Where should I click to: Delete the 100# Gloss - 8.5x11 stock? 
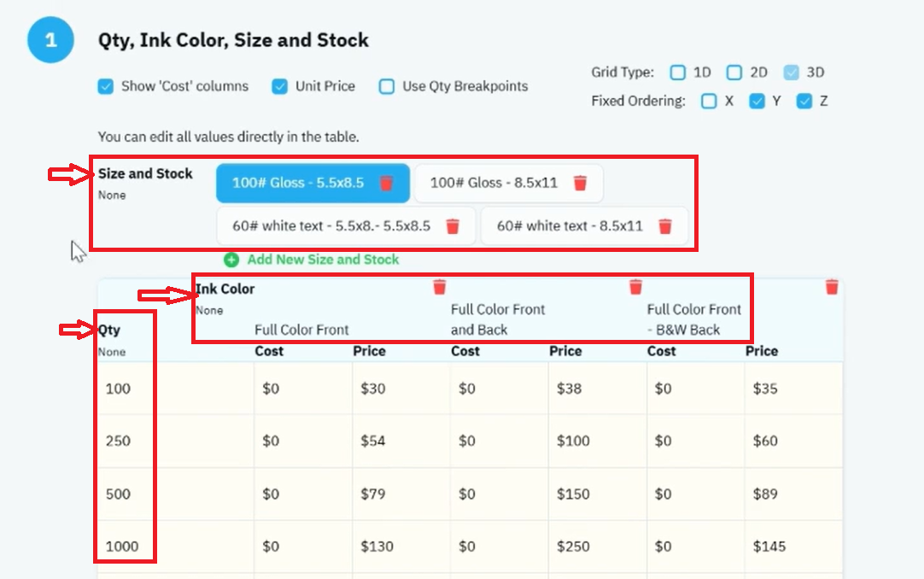click(580, 184)
